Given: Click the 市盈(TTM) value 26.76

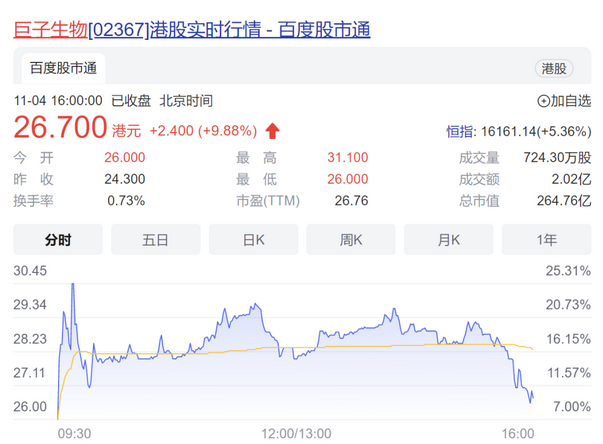Looking at the screenshot, I should (351, 200).
